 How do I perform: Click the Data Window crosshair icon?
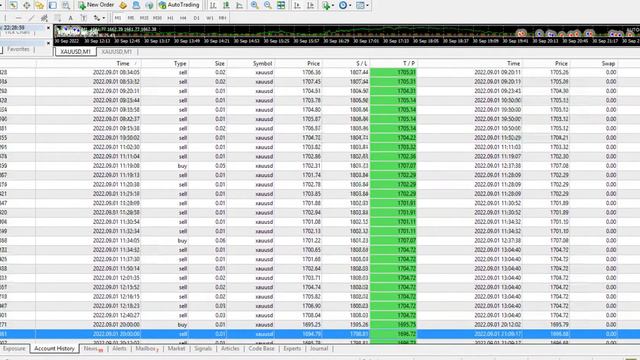click(27, 5)
